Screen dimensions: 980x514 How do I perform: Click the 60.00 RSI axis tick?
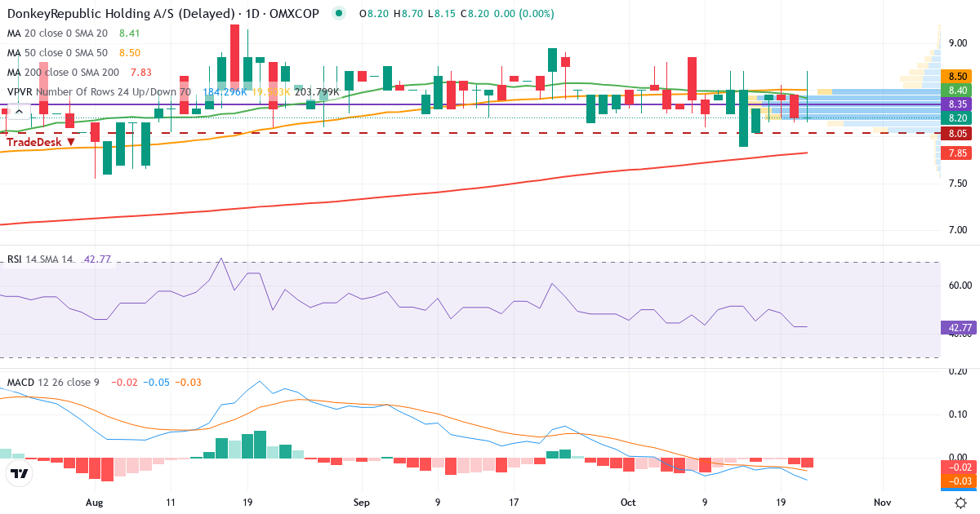click(x=959, y=286)
